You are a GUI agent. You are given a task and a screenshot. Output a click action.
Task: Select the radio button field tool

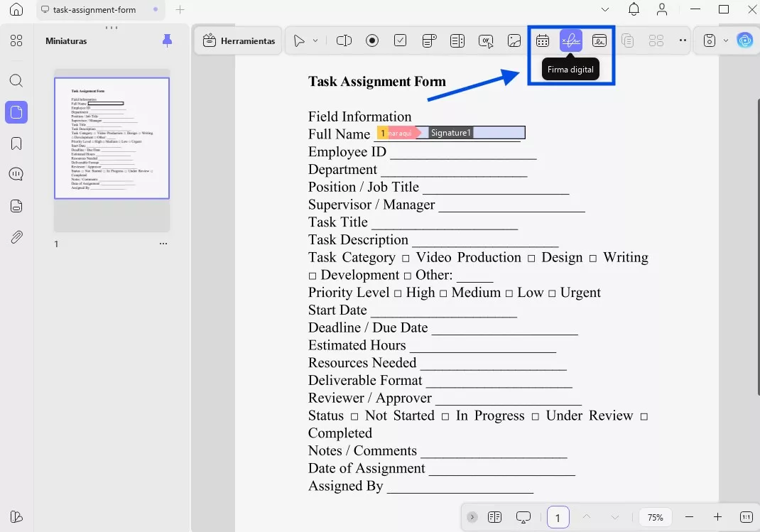click(372, 40)
